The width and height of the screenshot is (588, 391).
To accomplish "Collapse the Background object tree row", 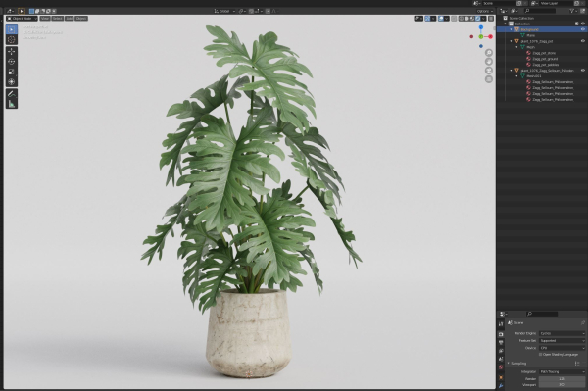I will 512,29.
